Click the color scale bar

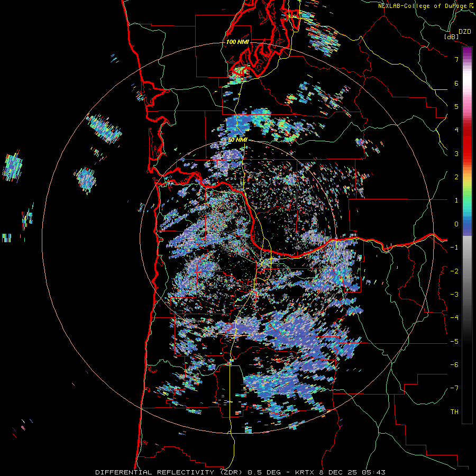467,235
